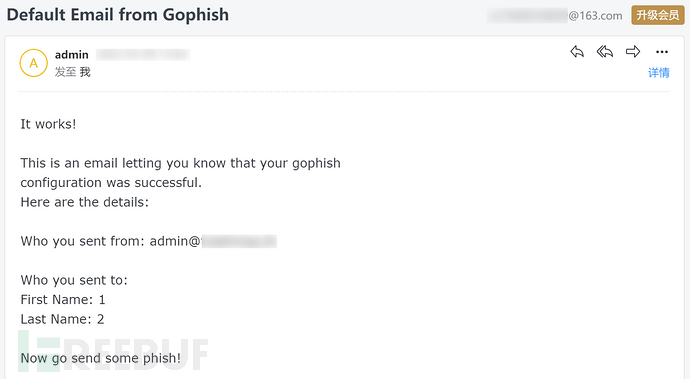Image resolution: width=690 pixels, height=379 pixels.
Task: Click the First Name: 1 line
Action: (x=63, y=300)
